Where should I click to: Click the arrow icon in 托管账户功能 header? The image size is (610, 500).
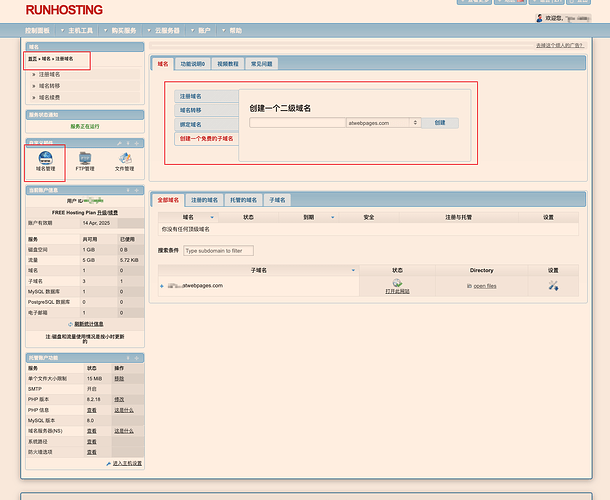(128, 358)
